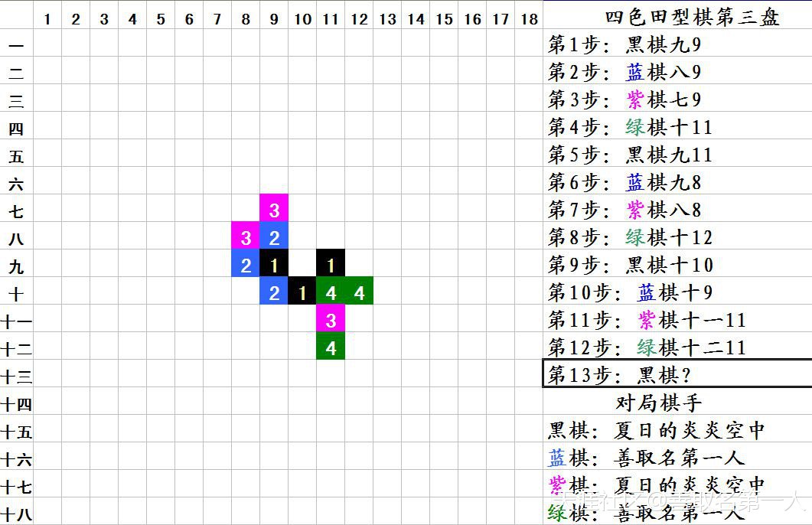This screenshot has height=525, width=812.
Task: Click the magenta 3 cell in row 八
Action: pos(246,236)
